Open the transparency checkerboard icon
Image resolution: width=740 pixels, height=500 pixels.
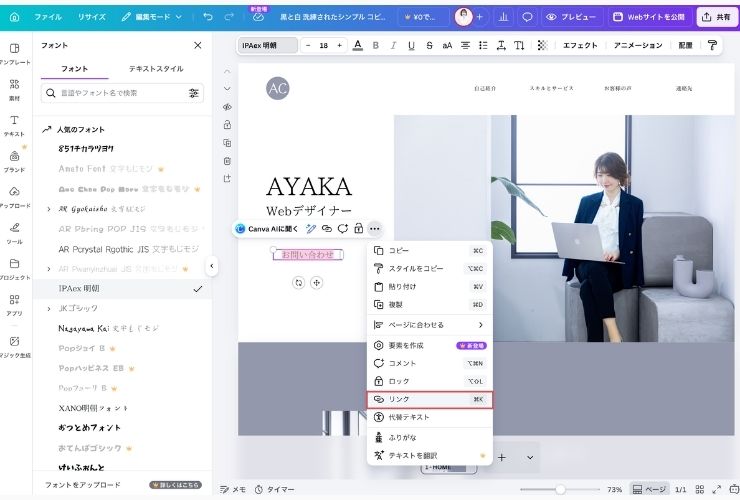[542, 46]
